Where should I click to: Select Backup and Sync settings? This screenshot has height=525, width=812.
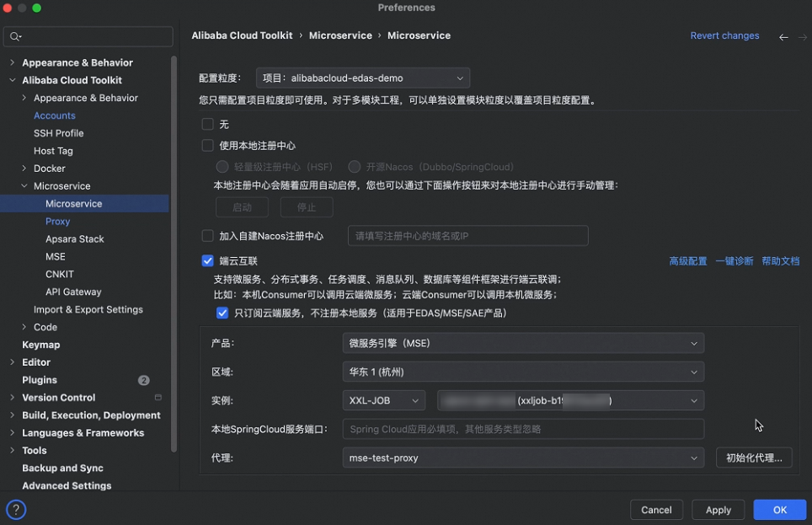62,468
